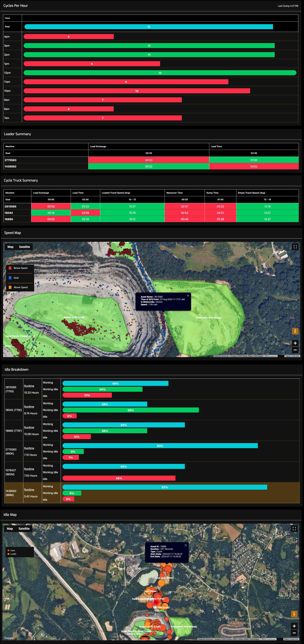Click Report a map error on Idle Map
This screenshot has width=304, height=644.
[x=291, y=639]
